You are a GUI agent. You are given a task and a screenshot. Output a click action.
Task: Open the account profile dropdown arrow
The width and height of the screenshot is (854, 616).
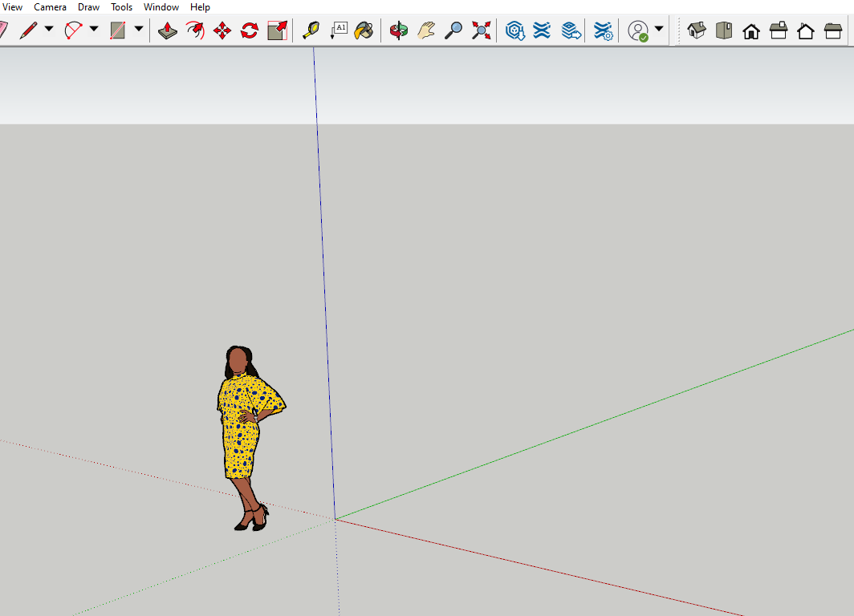(x=659, y=30)
